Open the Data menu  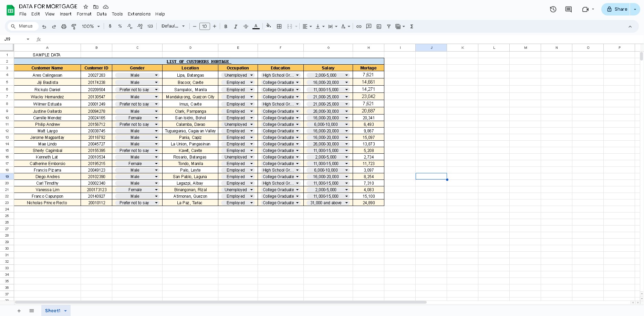click(x=102, y=14)
